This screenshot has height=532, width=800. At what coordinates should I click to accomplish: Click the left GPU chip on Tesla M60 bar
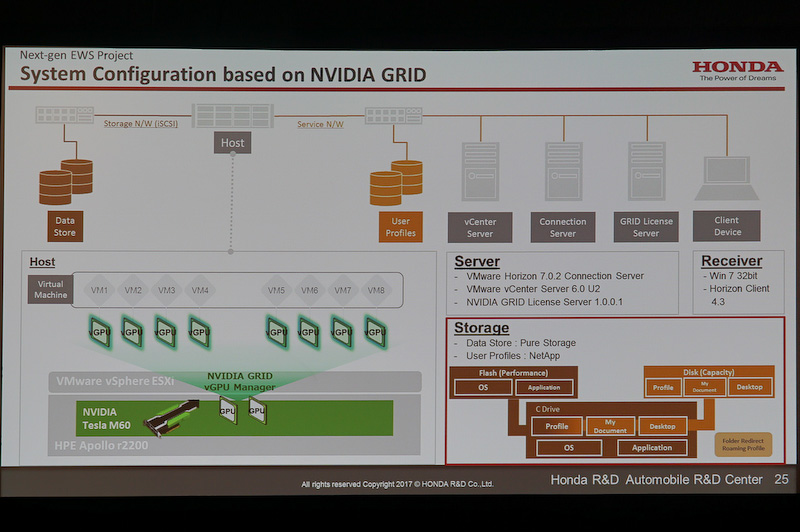(x=228, y=411)
